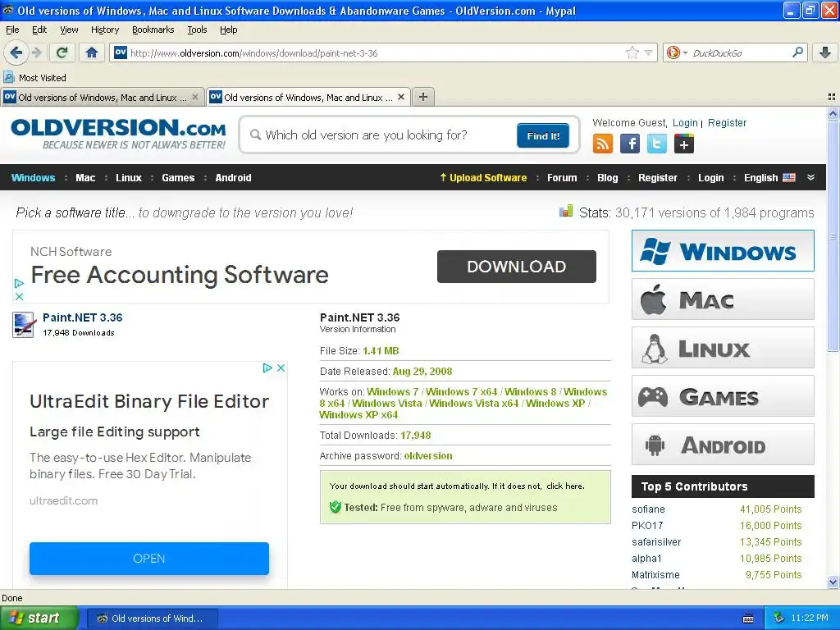Image resolution: width=840 pixels, height=630 pixels.
Task: Bookmark this page with the star icon
Action: click(632, 52)
